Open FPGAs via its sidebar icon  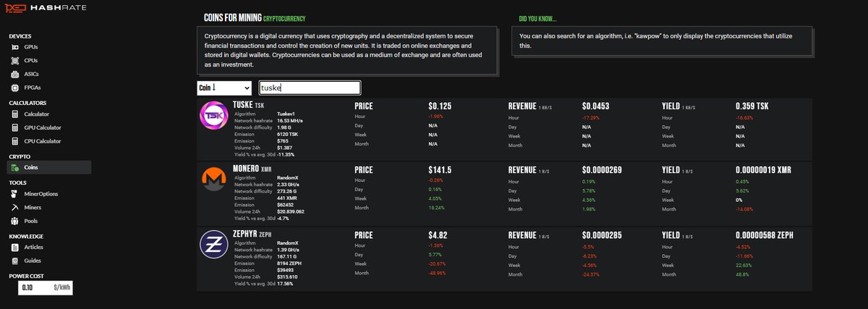coord(15,88)
